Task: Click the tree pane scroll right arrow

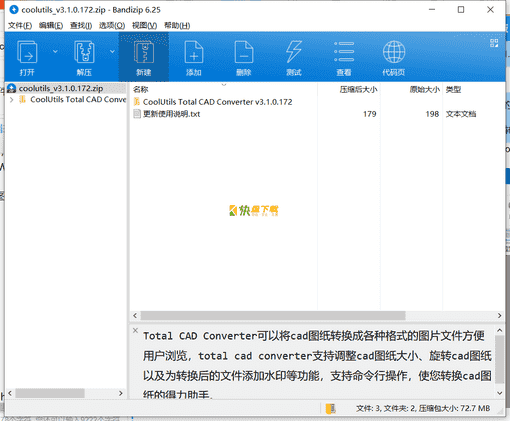Action: pyautogui.click(x=121, y=393)
